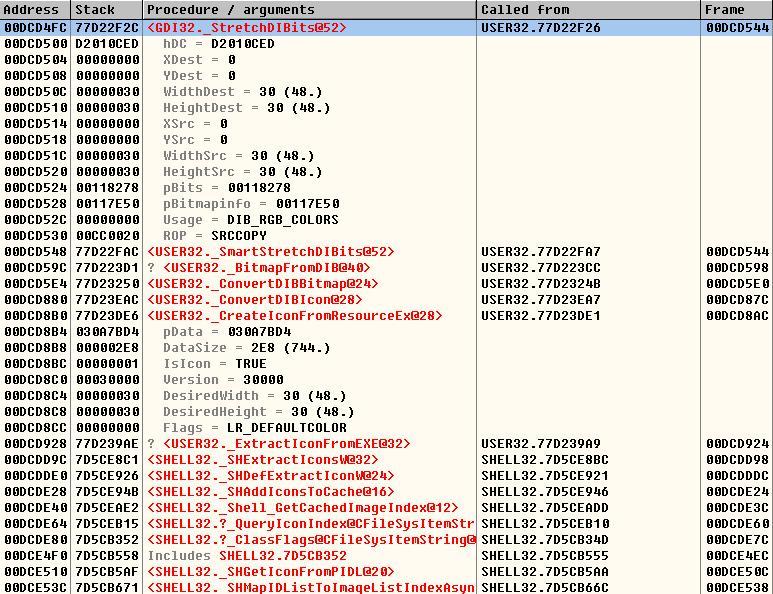Select the USER32._ConvertDIBBitmap@24 call

tap(263, 284)
